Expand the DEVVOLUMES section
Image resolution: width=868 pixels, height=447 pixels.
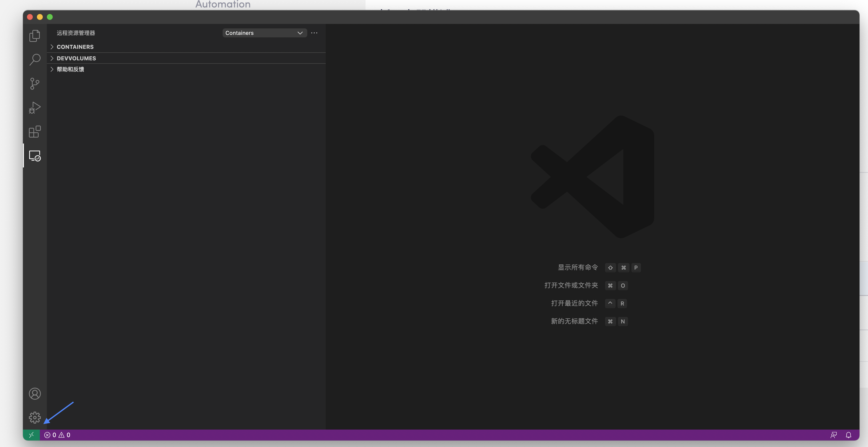click(x=76, y=58)
